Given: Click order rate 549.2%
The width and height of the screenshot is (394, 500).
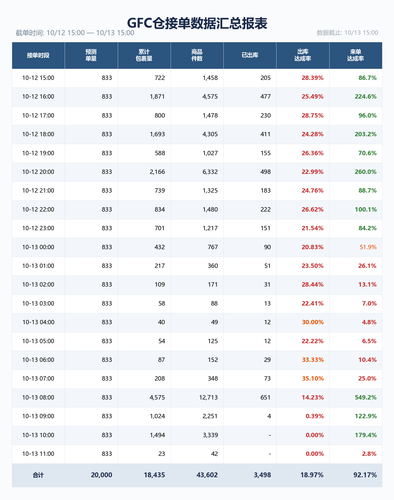Looking at the screenshot, I should (366, 398).
